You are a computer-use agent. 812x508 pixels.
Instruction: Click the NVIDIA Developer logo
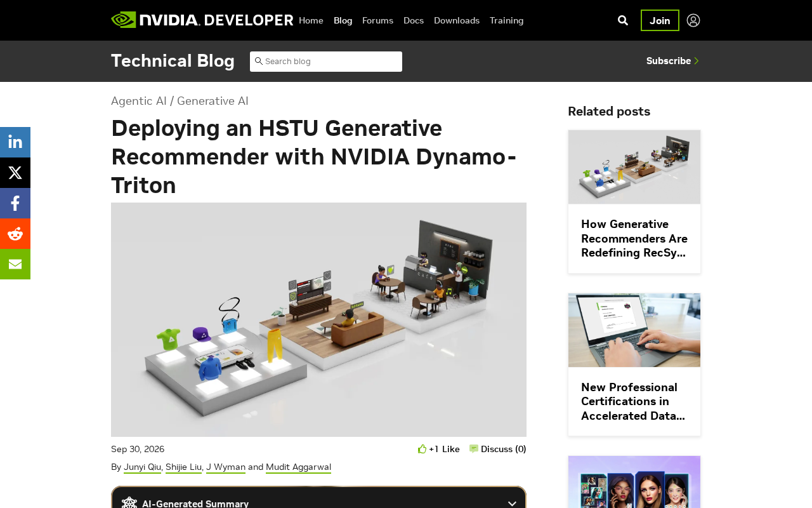point(202,20)
